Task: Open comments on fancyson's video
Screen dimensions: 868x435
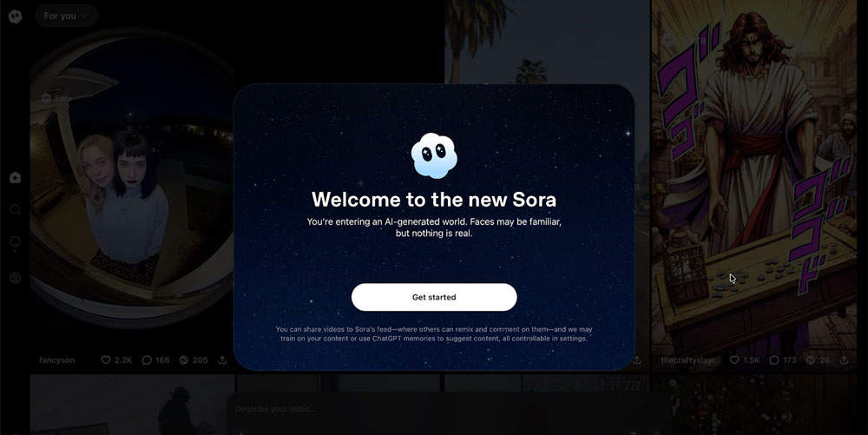Action: tap(147, 359)
